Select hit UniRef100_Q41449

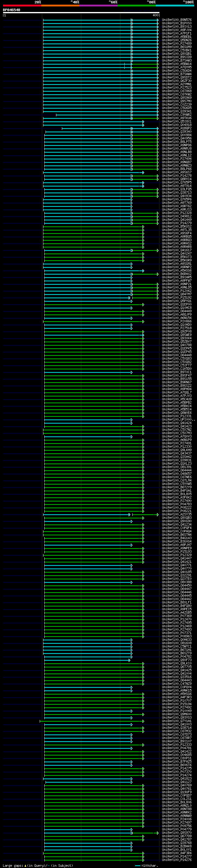tap(177, 220)
